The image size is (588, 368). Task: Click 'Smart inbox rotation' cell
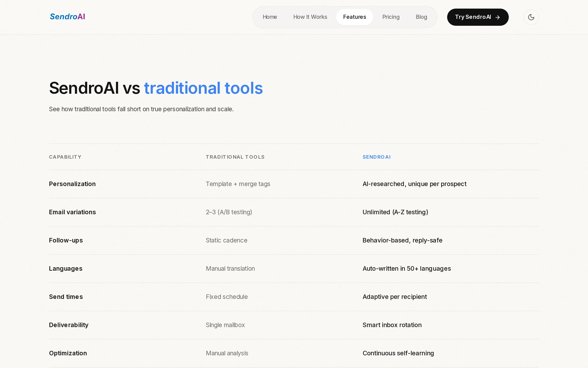click(392, 325)
